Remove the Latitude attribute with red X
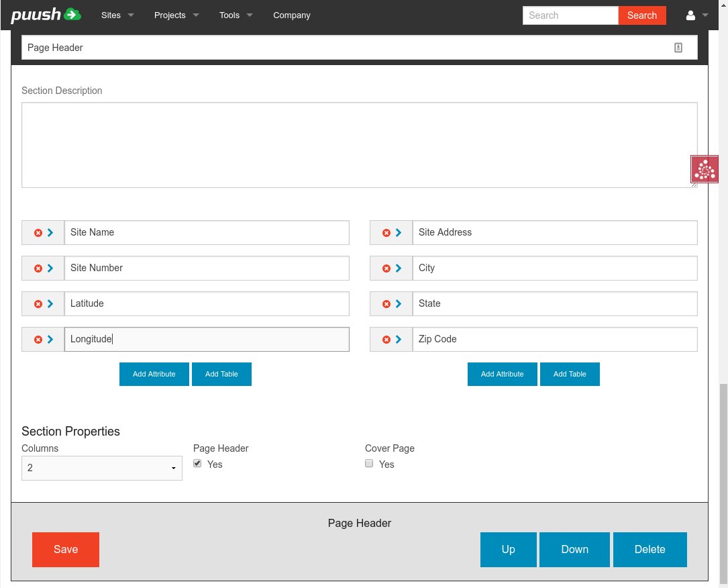Screen dimensions: 728x588 point(38,304)
